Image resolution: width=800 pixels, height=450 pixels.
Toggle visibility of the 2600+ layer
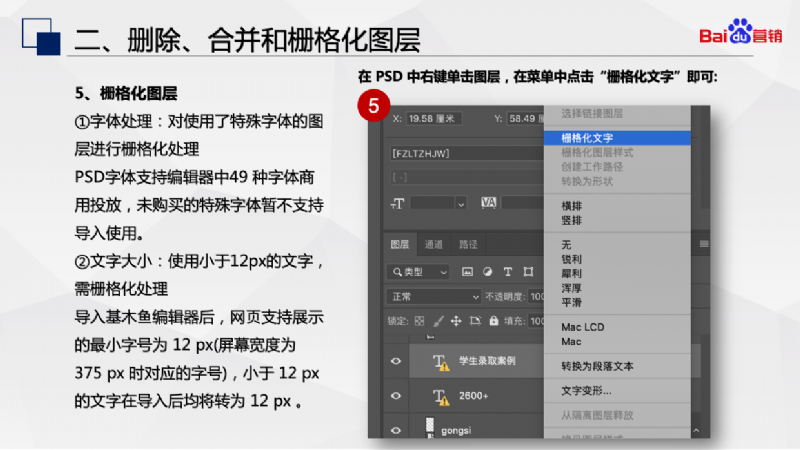(396, 395)
